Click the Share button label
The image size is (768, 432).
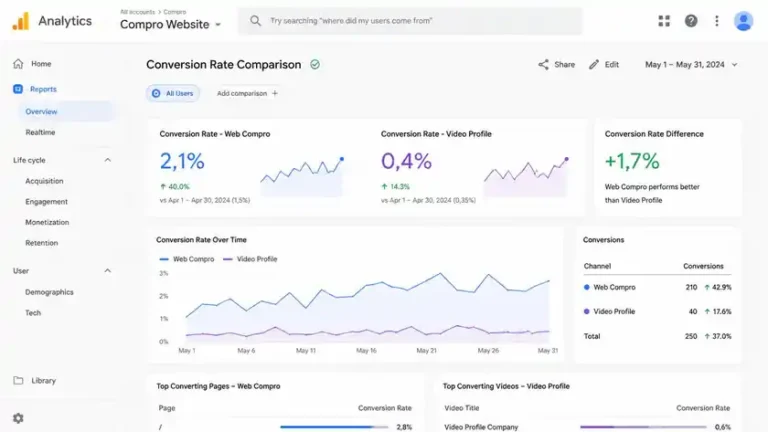point(565,65)
